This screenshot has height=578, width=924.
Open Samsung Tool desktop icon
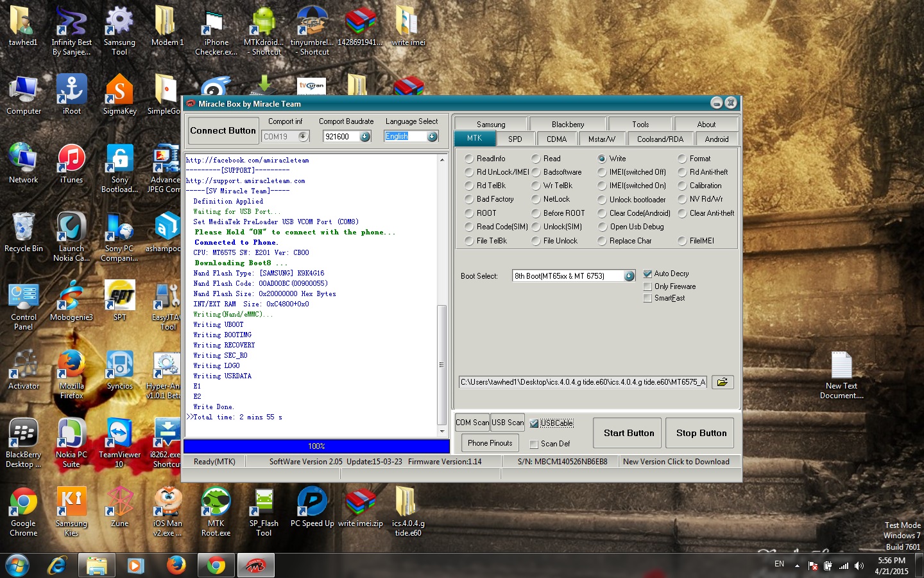[119, 30]
